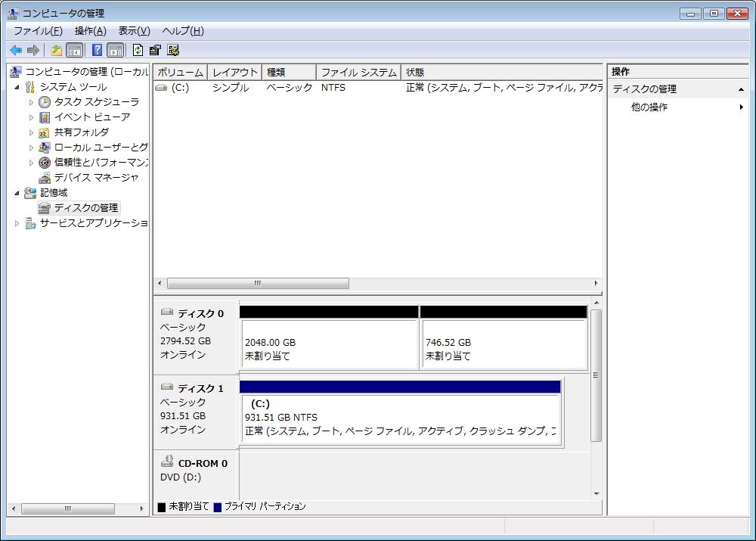Click the Forward arrow toolbar icon
The width and height of the screenshot is (756, 541).
[x=33, y=50]
